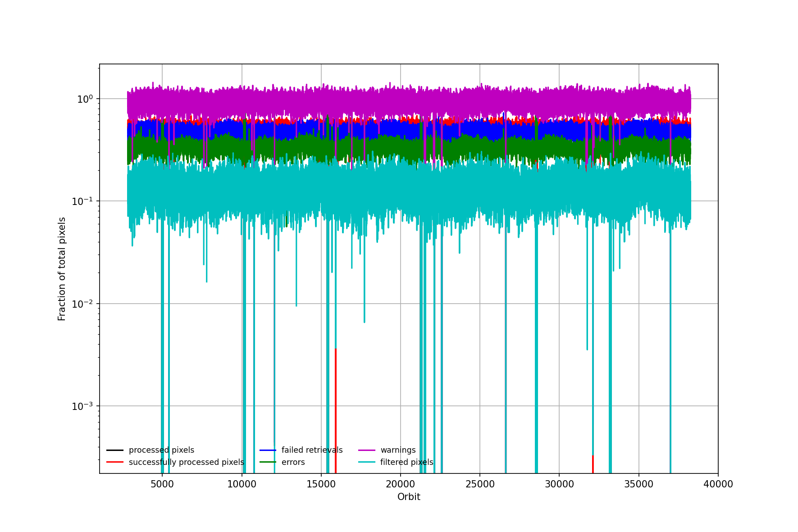Viewport: 798px width, 532px height.
Task: Click the 5000 x-axis tick label
Action: pos(162,484)
